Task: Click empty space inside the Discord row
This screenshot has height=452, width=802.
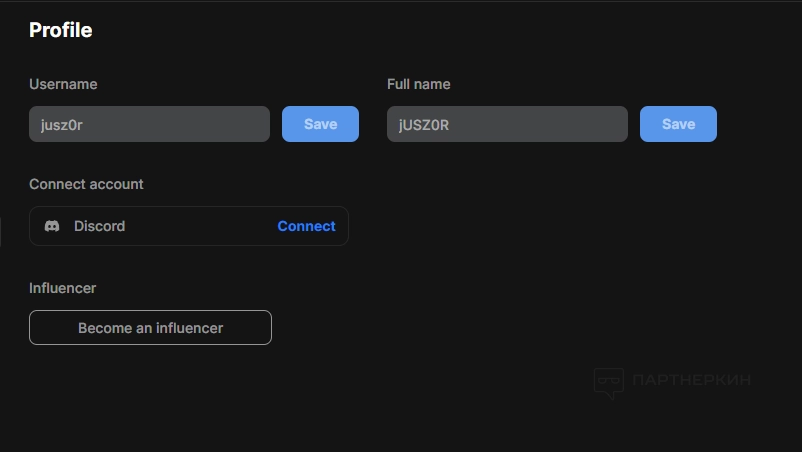Action: click(x=200, y=226)
